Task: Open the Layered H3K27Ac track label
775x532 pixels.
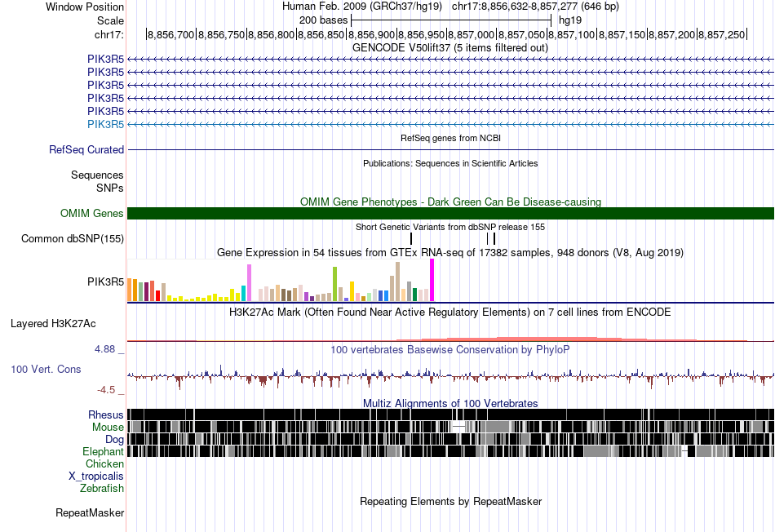Action: [x=53, y=324]
